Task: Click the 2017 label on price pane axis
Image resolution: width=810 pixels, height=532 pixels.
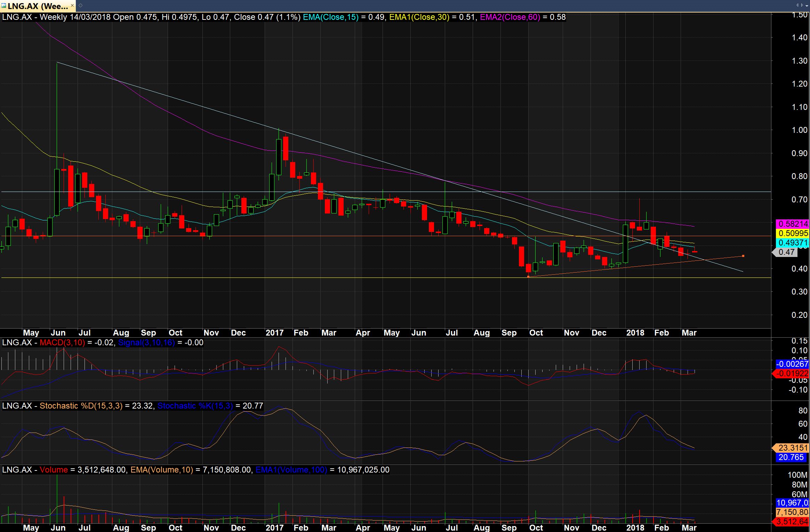Action: pos(275,333)
